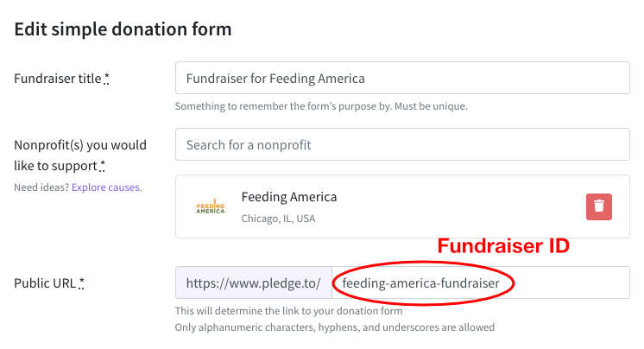Image resolution: width=644 pixels, height=349 pixels.
Task: Click the feeding-america-fundraiser URL field
Action: 480,282
